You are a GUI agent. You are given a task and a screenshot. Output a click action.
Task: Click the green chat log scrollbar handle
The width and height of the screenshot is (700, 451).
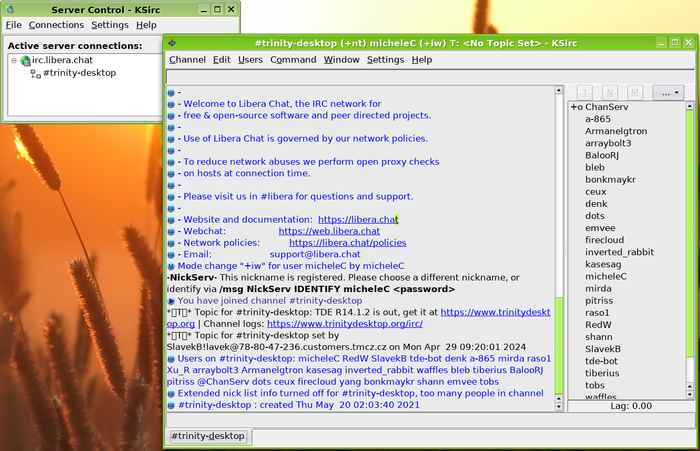(x=558, y=346)
